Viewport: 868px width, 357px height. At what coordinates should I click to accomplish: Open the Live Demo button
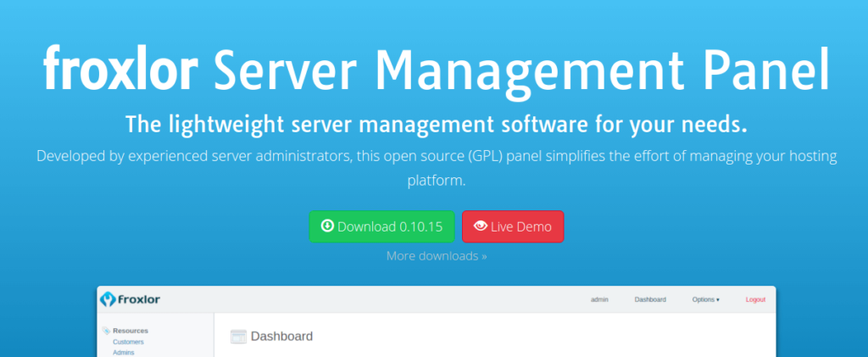(x=513, y=226)
